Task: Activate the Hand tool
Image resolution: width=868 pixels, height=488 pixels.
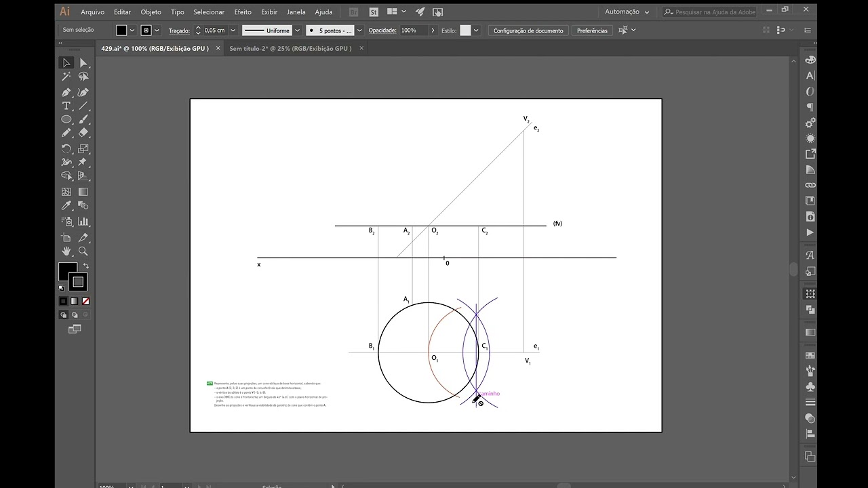Action: (66, 251)
